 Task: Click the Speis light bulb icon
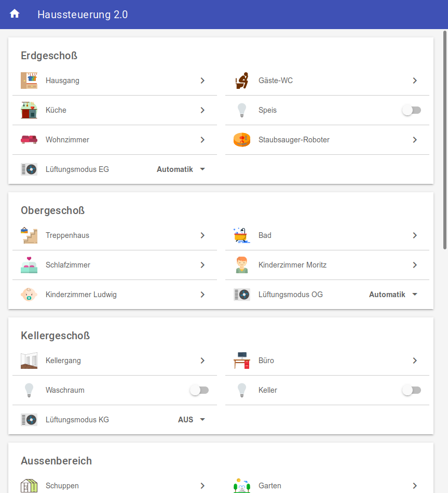[x=242, y=110]
